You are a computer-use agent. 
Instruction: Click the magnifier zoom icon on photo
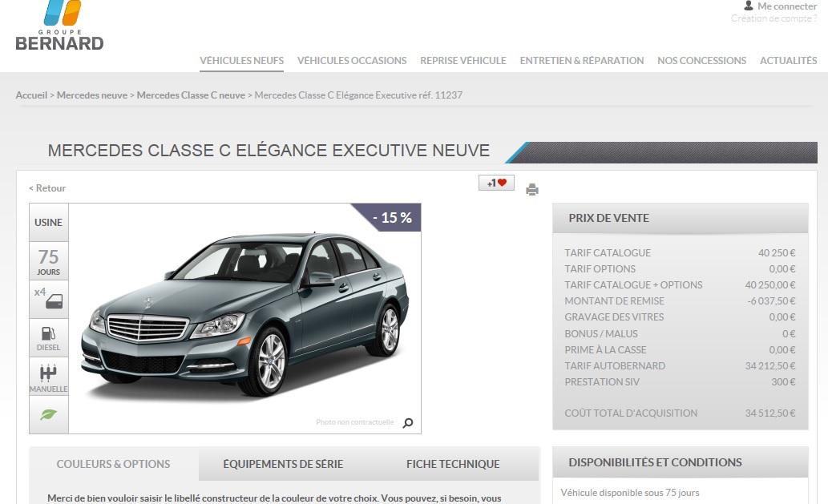[x=408, y=423]
